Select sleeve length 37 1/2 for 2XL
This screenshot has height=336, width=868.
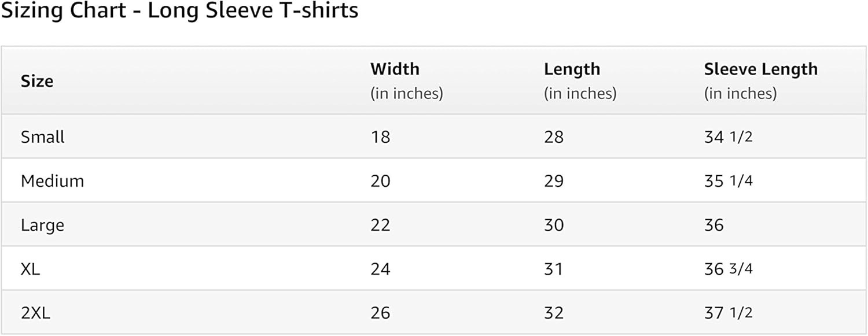(x=728, y=313)
